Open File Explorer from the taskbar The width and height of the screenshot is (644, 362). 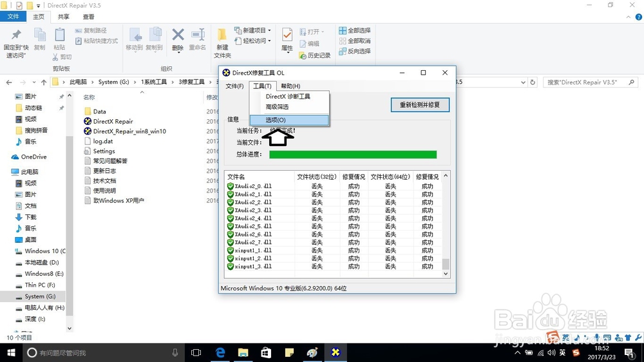pos(243,352)
